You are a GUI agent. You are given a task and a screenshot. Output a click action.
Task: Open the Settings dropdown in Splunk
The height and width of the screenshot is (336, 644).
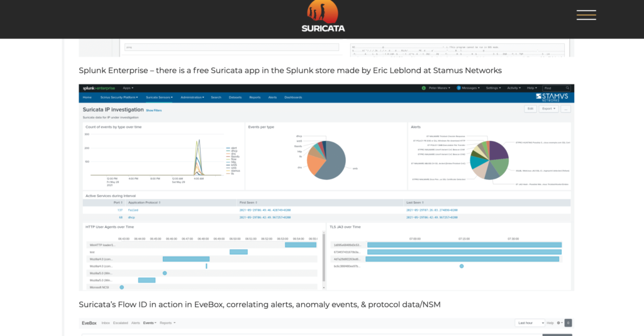coord(493,88)
